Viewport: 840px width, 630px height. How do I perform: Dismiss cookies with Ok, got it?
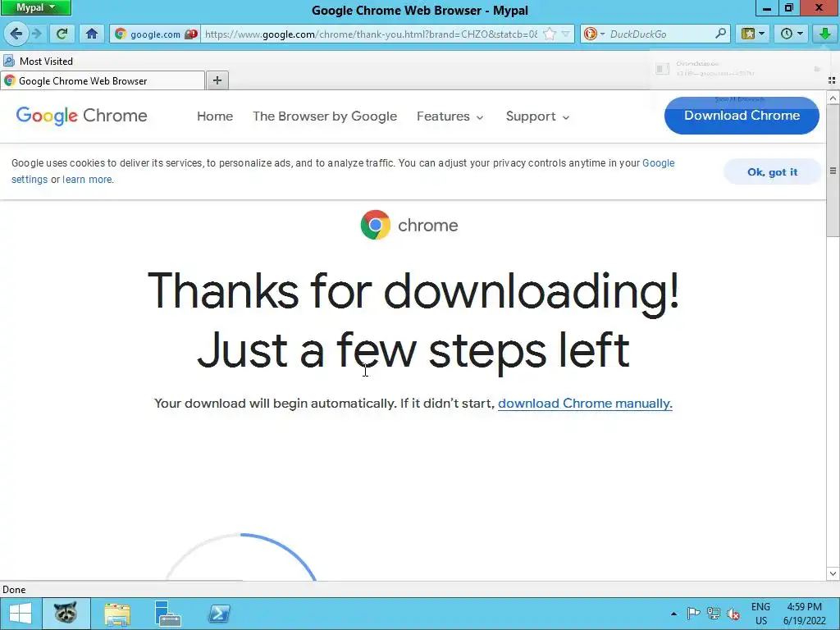(x=772, y=172)
